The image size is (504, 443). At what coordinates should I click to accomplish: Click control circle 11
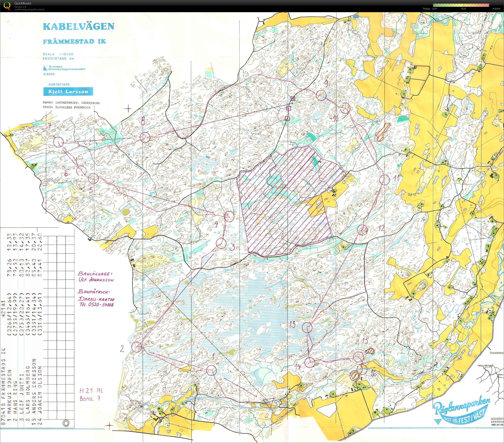(x=384, y=179)
